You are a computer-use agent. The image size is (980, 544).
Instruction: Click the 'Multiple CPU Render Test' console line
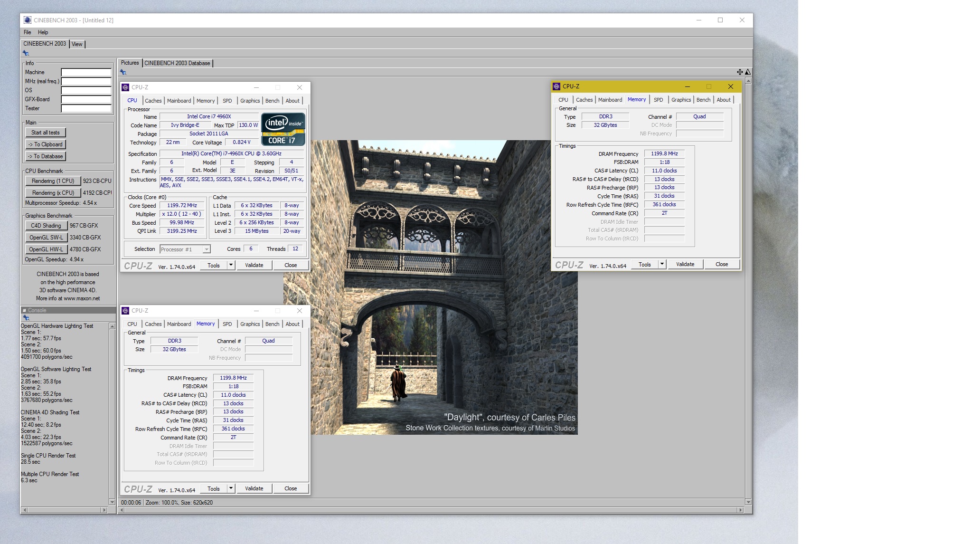pyautogui.click(x=50, y=474)
